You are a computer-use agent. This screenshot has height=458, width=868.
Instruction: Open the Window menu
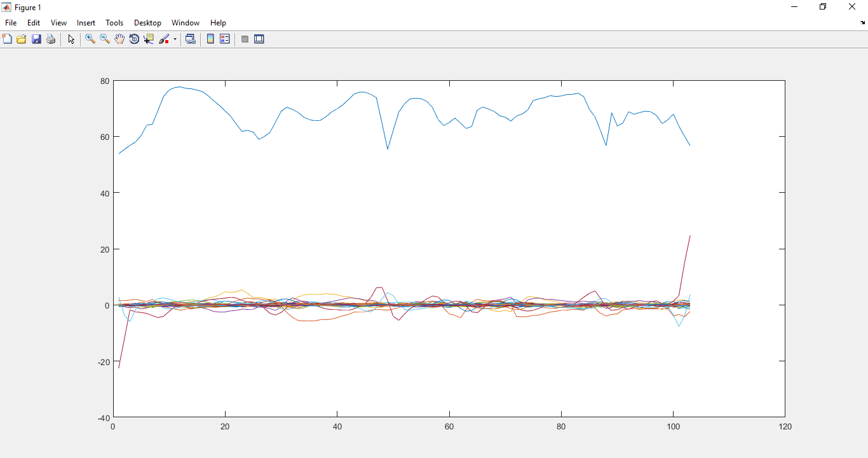coord(186,22)
